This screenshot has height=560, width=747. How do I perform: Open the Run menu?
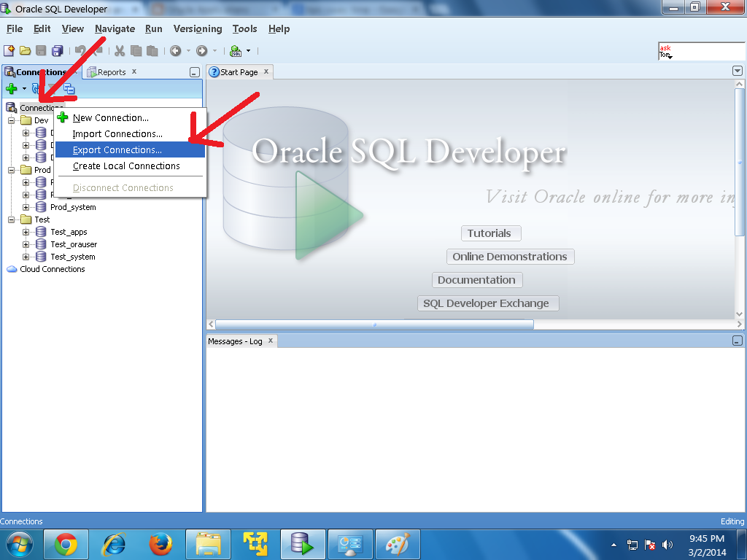click(153, 29)
